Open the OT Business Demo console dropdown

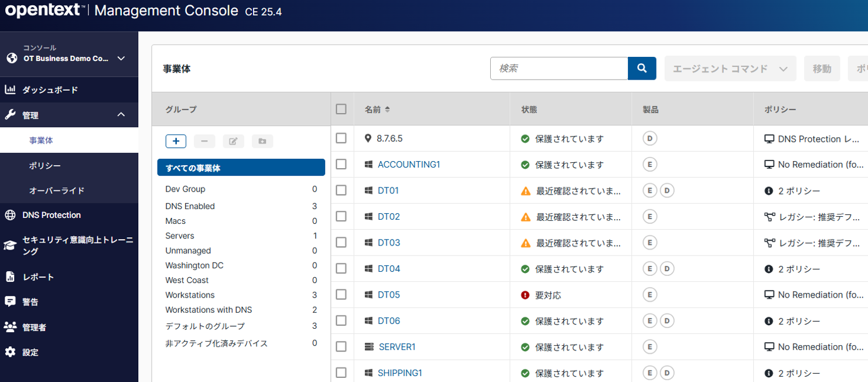coord(121,59)
